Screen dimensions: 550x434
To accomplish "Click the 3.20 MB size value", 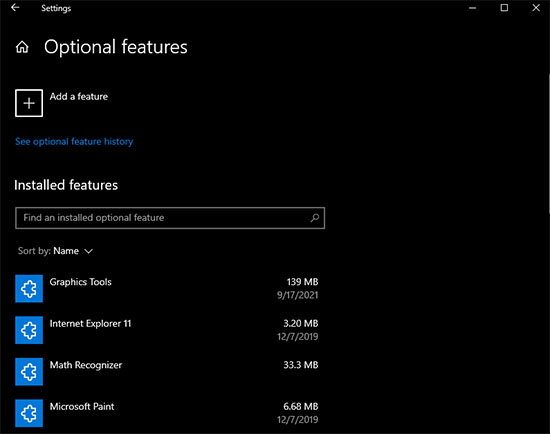I will tap(301, 323).
